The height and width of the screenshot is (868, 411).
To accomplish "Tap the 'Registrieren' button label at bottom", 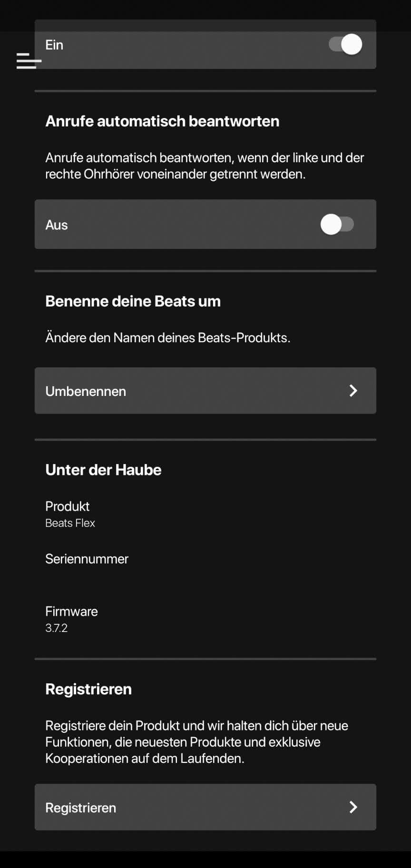I will 81,808.
